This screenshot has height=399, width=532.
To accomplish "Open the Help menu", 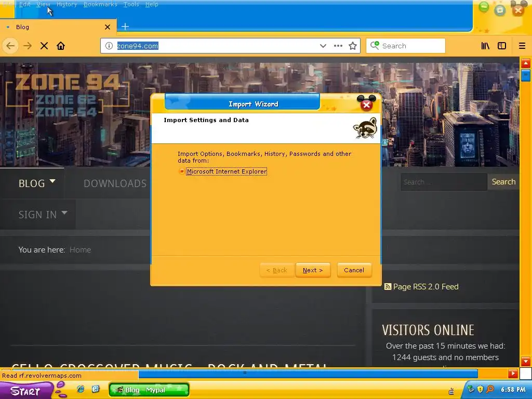I will 152,4.
